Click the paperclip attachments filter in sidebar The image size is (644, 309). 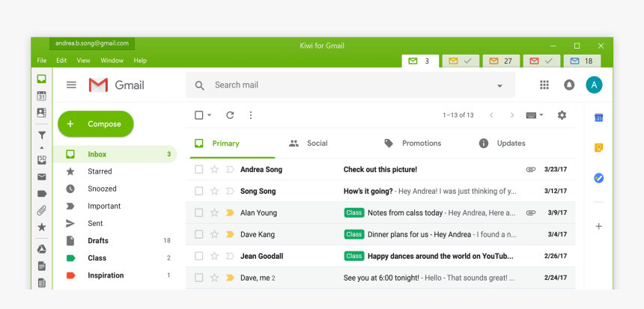[x=41, y=210]
